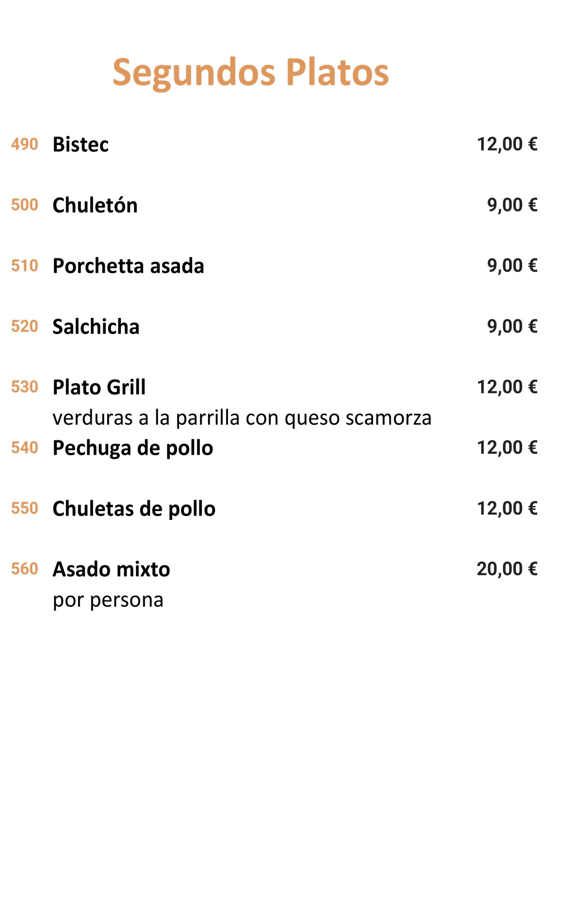
Task: Click the Segundos Platos heading
Action: tap(251, 72)
